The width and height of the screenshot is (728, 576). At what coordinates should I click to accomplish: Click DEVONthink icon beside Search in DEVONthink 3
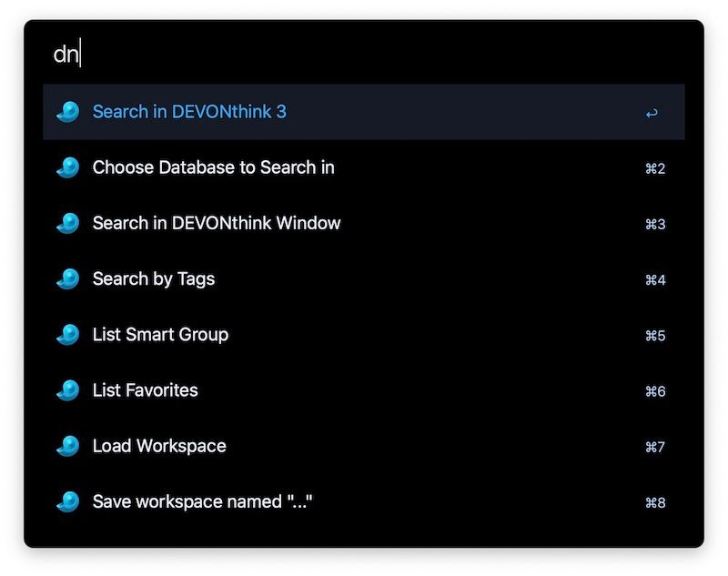point(68,112)
